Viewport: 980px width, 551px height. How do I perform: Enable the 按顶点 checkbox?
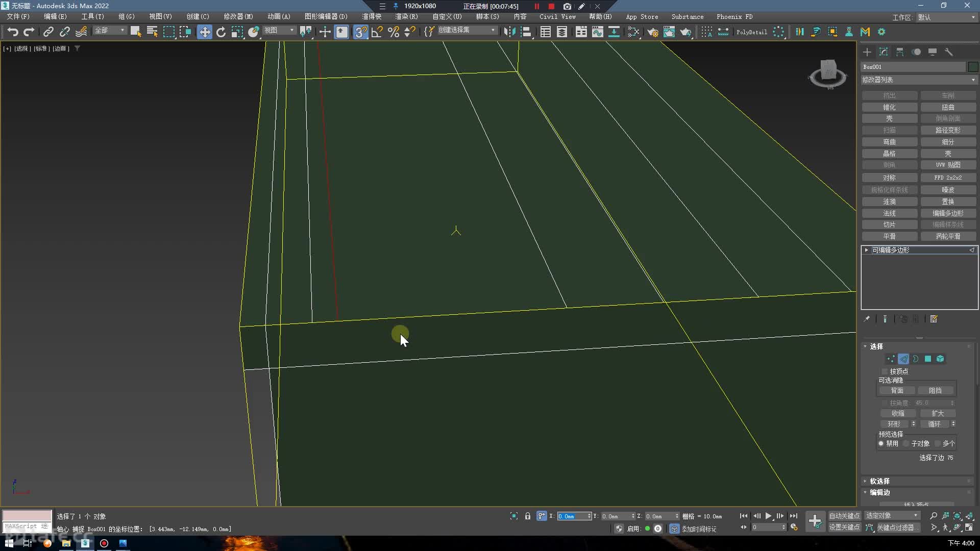tap(885, 371)
